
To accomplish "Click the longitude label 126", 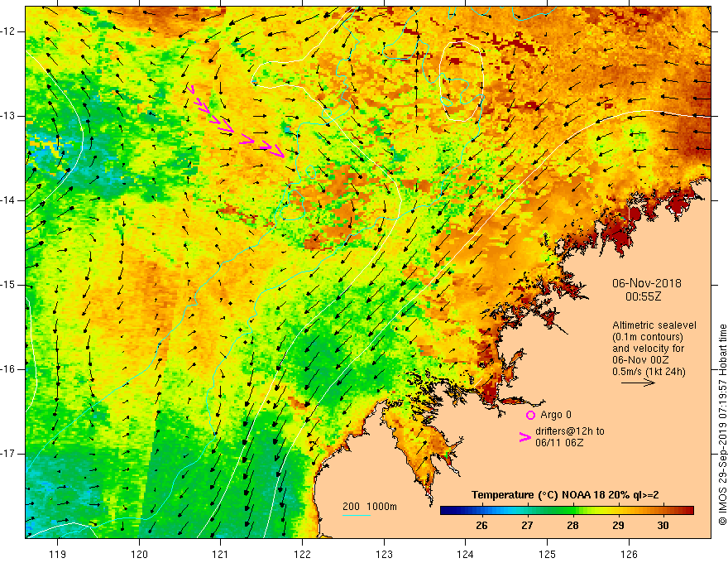I will (629, 554).
